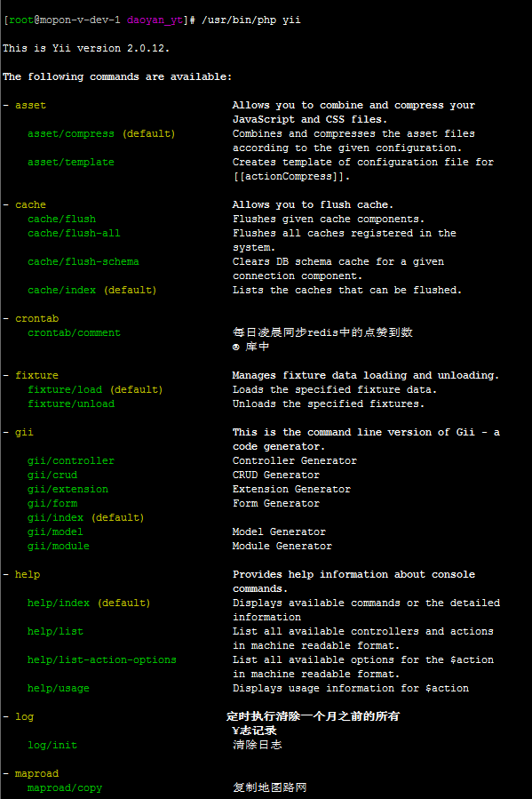The image size is (532, 799).
Task: Click the 'maproad/copy' entry
Action: pyautogui.click(x=65, y=787)
